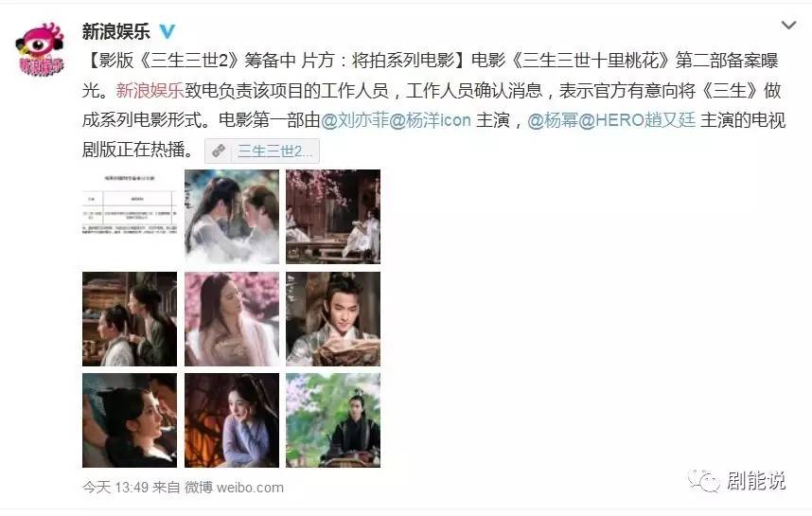Viewport: 812px width, 516px height.
Task: Open the peach blossom pavilion thumbnail
Action: click(x=333, y=217)
